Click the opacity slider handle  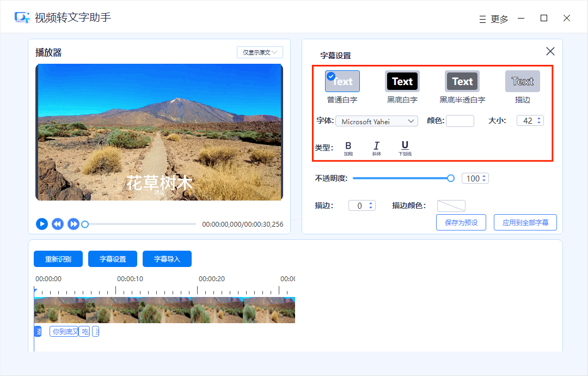tap(451, 178)
